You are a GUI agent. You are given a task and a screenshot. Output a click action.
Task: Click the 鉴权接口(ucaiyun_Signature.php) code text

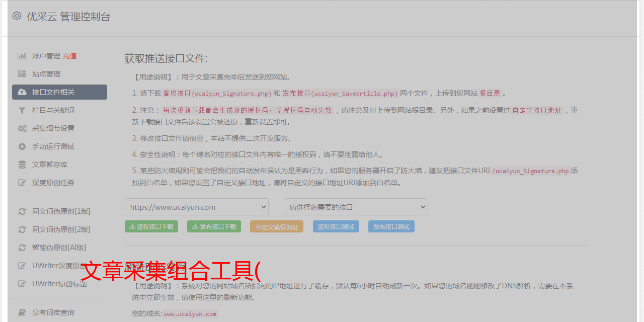point(217,93)
